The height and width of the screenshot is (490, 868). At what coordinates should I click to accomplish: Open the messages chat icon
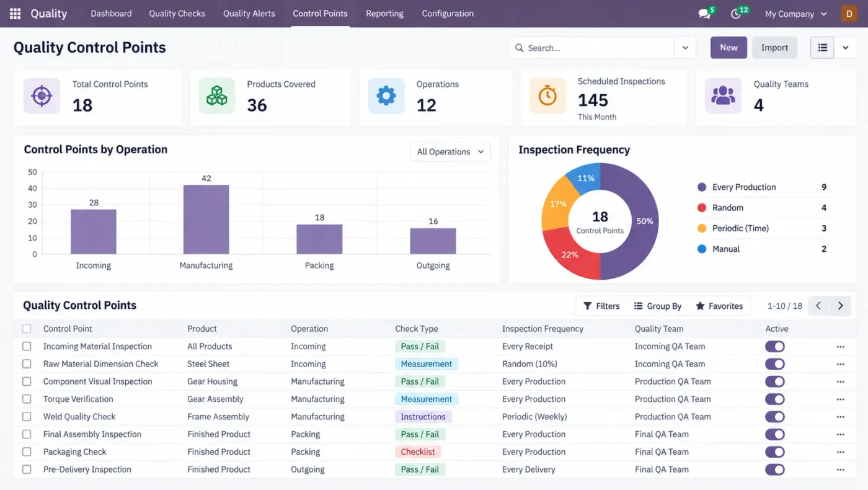click(704, 14)
